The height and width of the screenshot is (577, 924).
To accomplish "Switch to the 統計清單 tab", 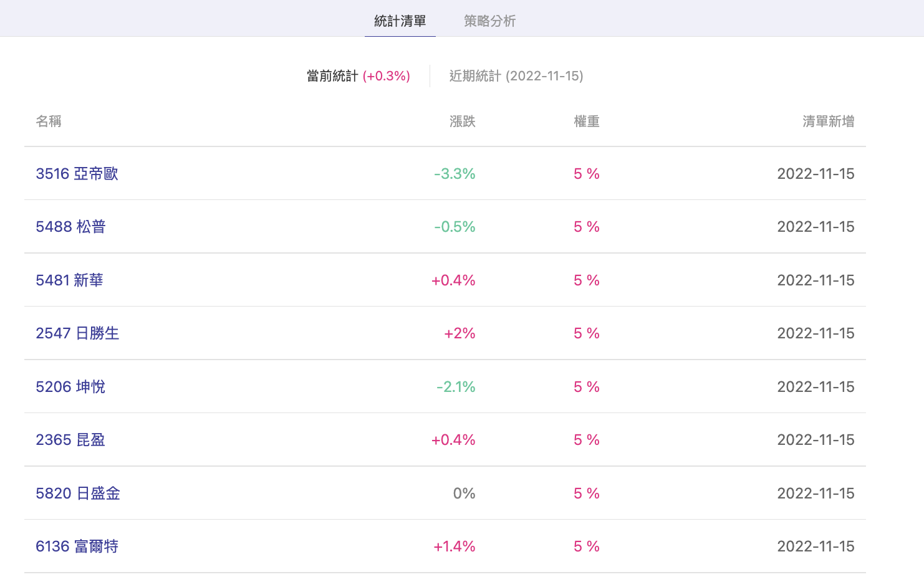I will (x=400, y=21).
